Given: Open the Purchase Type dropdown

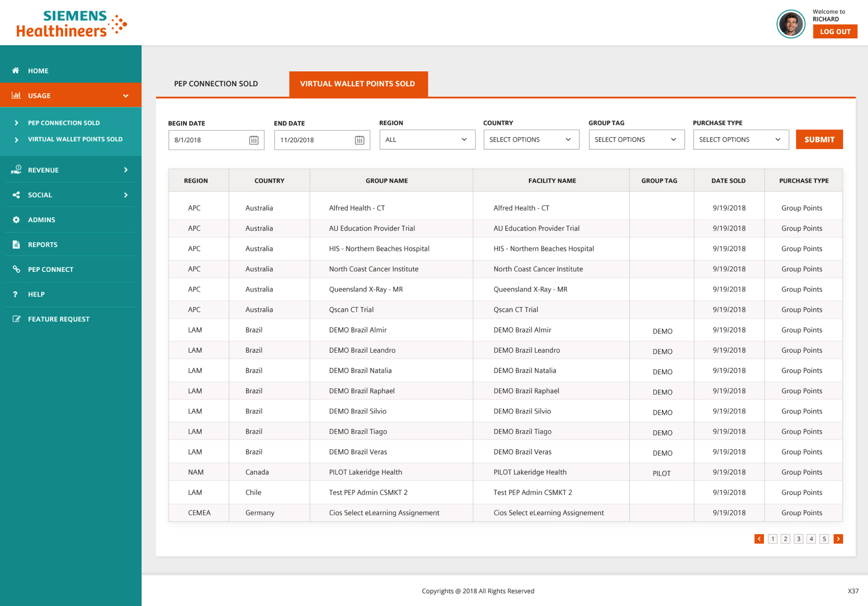Looking at the screenshot, I should tap(740, 140).
